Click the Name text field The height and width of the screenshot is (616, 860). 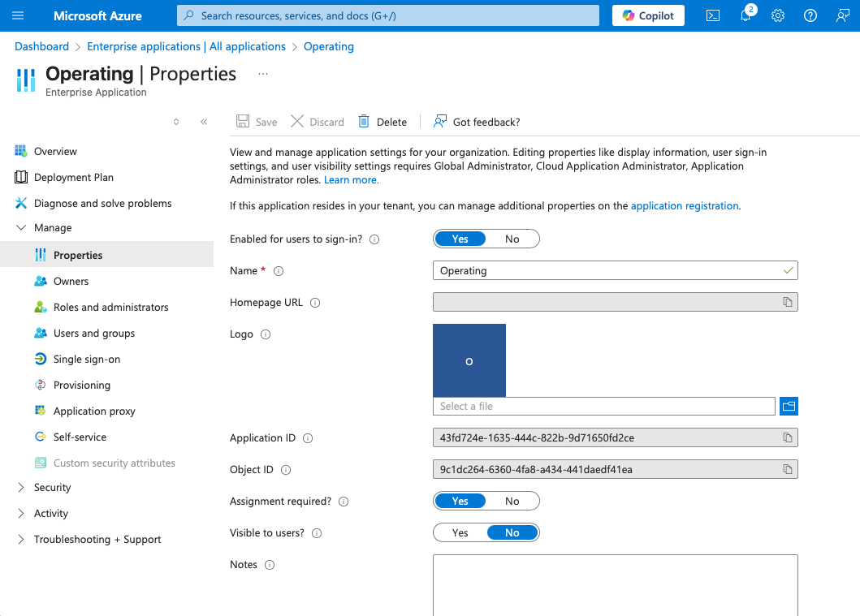[x=616, y=270]
